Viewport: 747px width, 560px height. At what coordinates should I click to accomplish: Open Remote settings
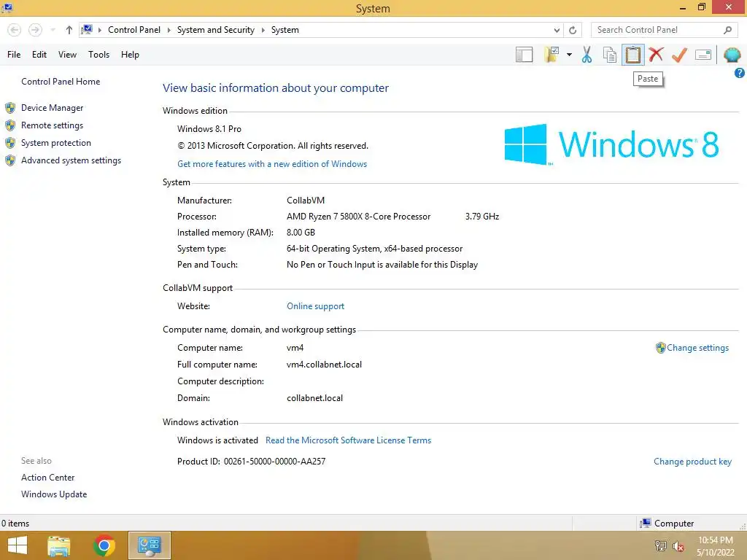(x=52, y=125)
